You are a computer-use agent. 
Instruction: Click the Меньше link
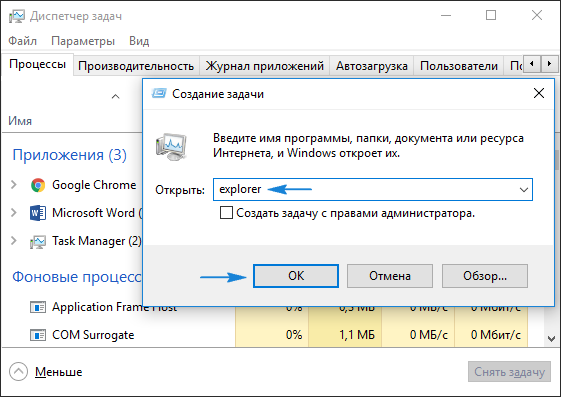pyautogui.click(x=59, y=372)
